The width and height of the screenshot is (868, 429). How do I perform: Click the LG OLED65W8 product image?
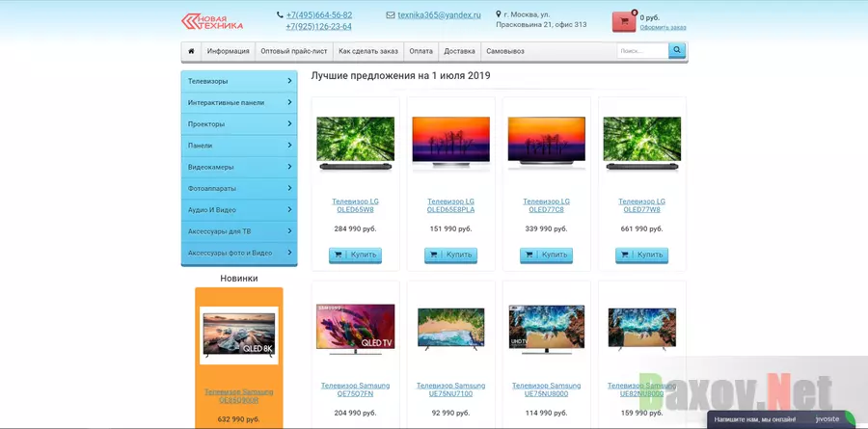pyautogui.click(x=355, y=143)
